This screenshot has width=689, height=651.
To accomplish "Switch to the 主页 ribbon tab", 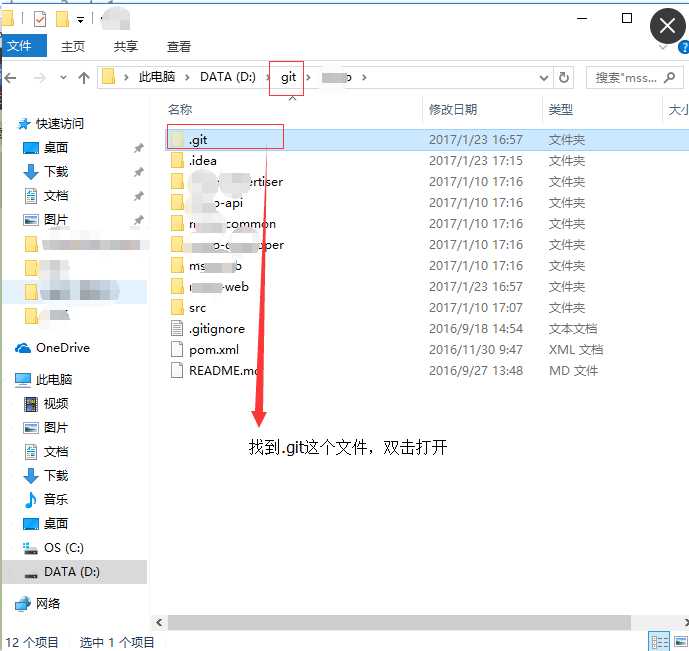I will 73,46.
